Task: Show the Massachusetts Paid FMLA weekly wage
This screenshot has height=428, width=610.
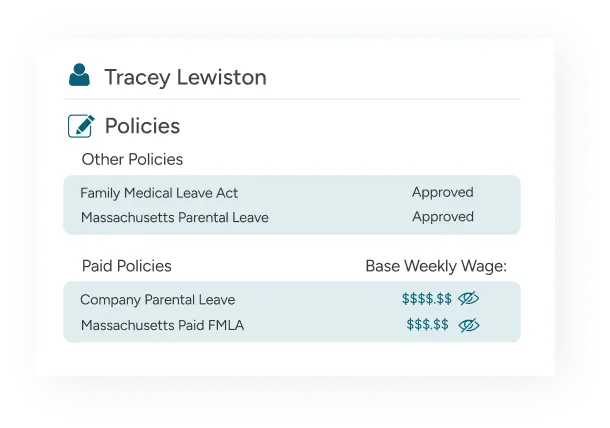Action: 469,325
